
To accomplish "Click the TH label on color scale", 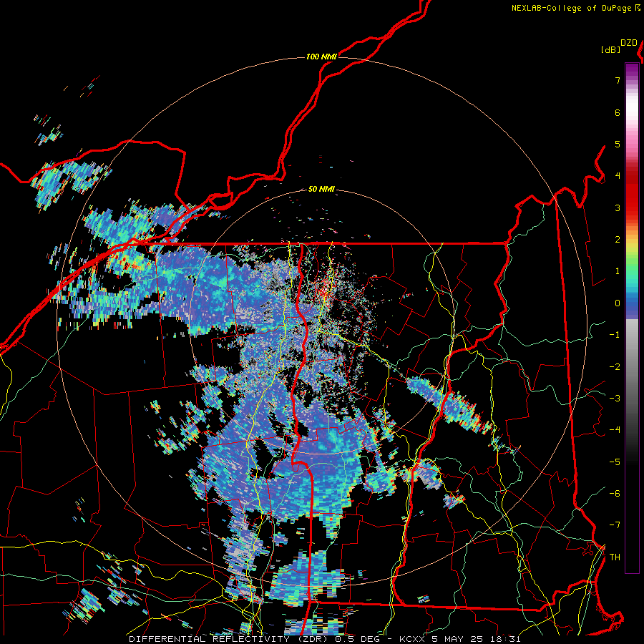I will tap(615, 557).
